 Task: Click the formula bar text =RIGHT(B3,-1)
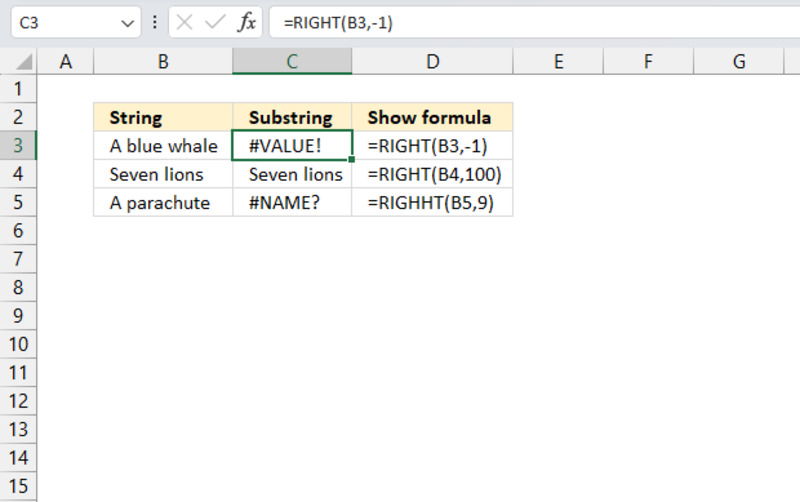click(338, 22)
